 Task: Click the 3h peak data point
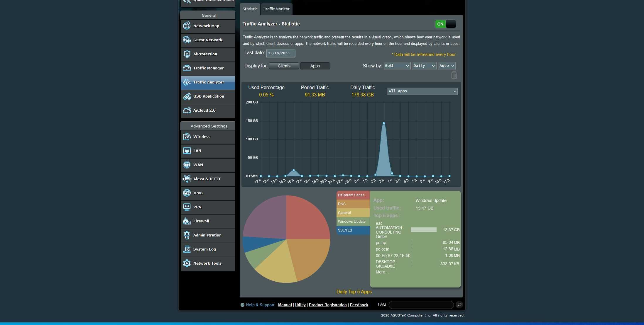pos(383,123)
